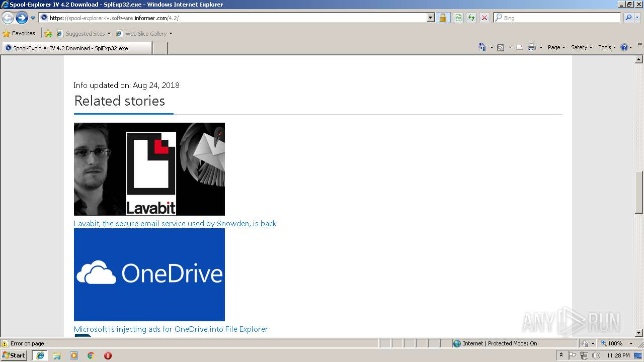Click the Compatibility View icon
644x362 pixels.
tap(458, 18)
